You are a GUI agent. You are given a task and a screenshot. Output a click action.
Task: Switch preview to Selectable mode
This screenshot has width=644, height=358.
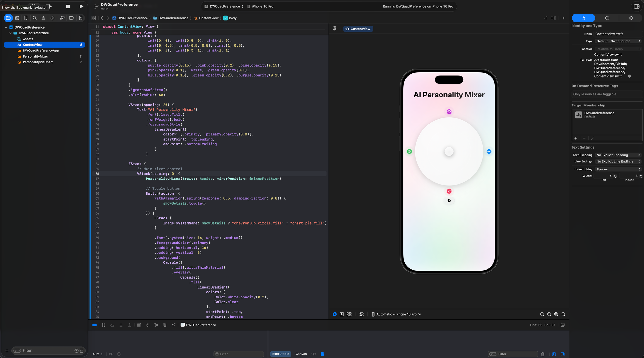pos(342,314)
